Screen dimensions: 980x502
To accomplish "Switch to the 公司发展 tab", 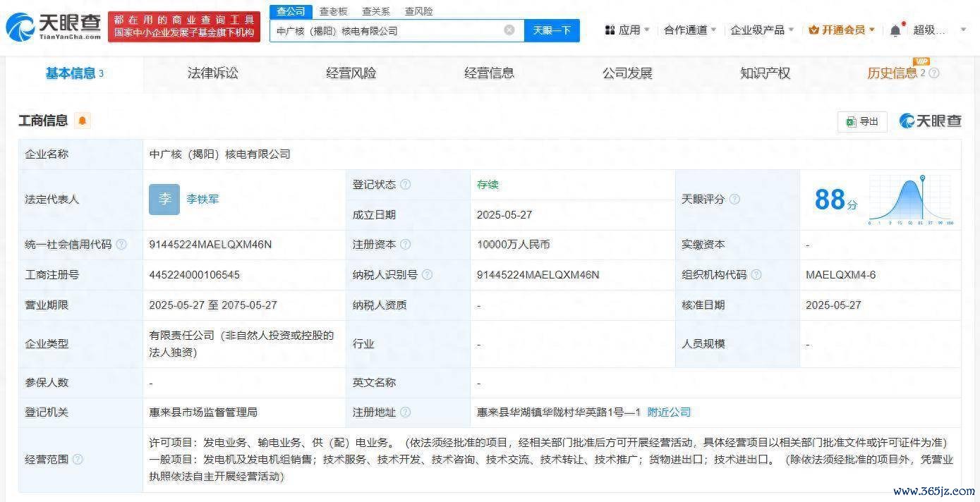I will (x=627, y=73).
